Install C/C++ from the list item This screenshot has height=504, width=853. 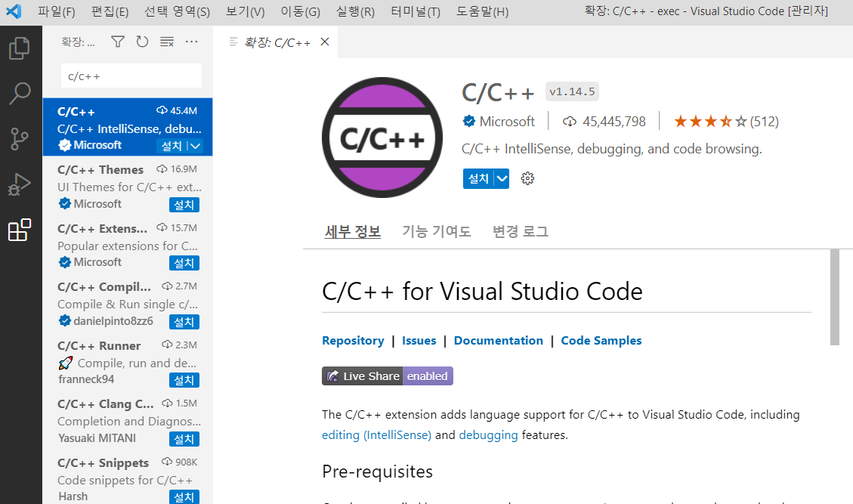[x=172, y=146]
